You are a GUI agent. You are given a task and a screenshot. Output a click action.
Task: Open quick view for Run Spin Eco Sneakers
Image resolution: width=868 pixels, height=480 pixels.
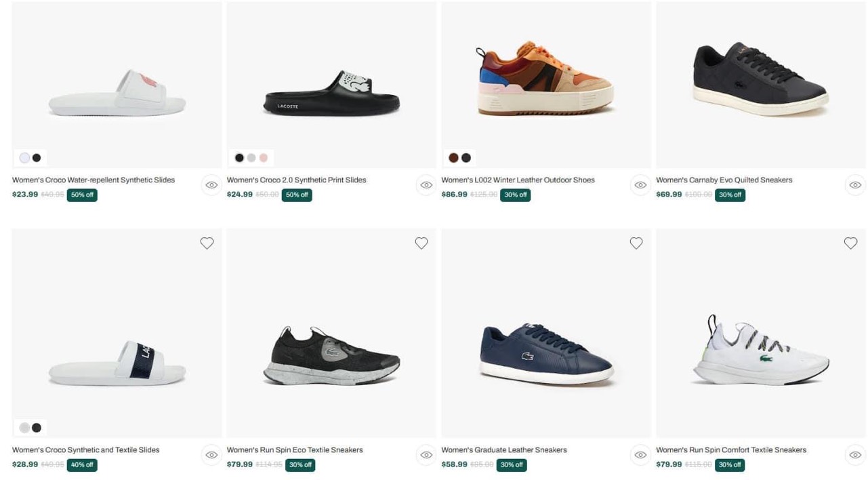point(426,455)
